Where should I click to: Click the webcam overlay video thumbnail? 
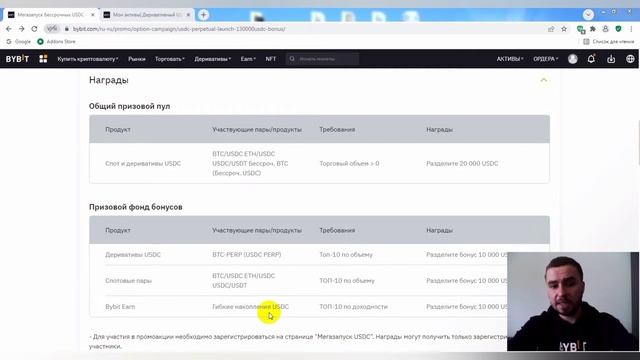[573, 302]
